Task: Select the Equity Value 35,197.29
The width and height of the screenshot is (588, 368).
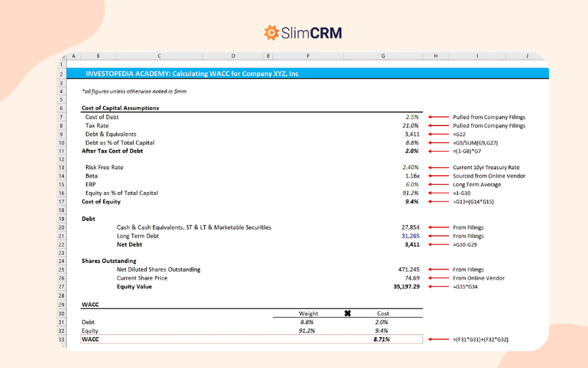Action: point(406,286)
